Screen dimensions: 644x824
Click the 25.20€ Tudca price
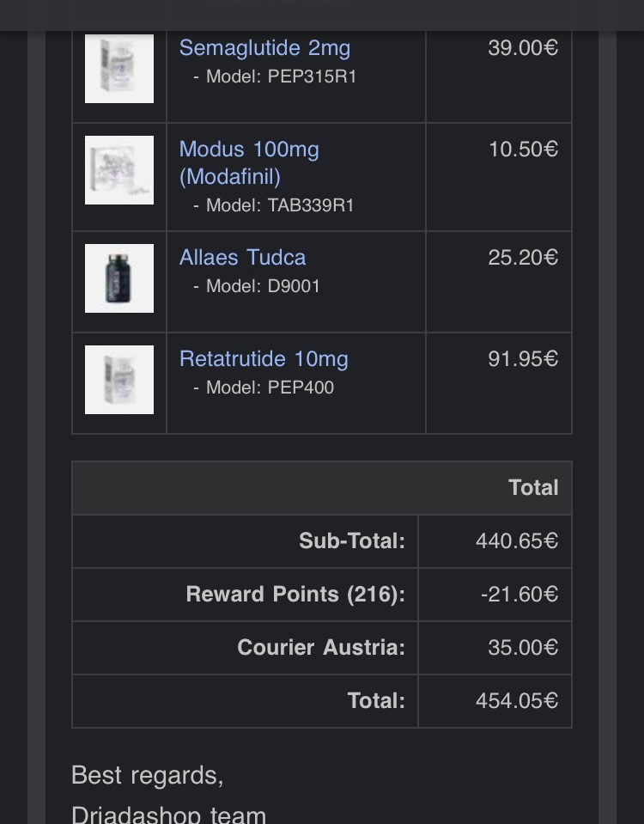tap(522, 258)
